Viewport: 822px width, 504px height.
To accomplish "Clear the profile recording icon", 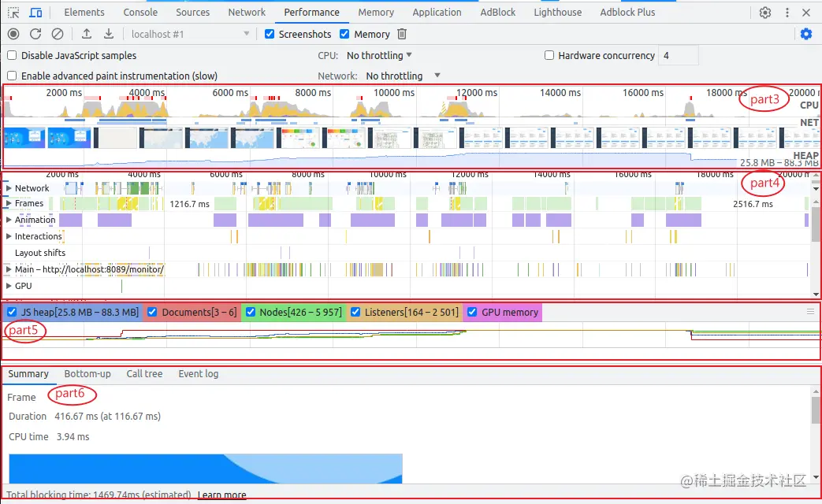I will point(58,34).
